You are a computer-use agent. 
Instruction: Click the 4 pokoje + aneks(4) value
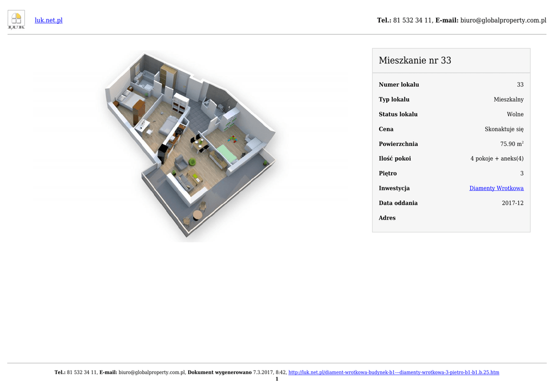click(x=497, y=159)
